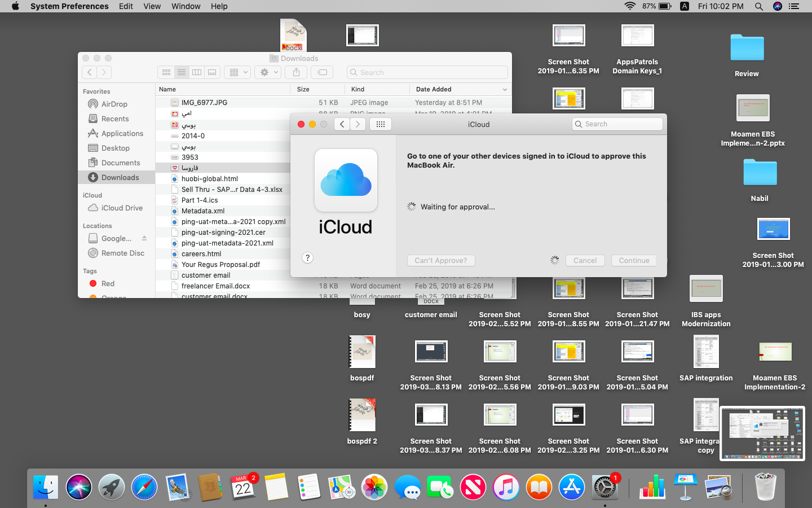Image resolution: width=812 pixels, height=508 pixels.
Task: Go back in the iCloud preferences window
Action: (342, 124)
